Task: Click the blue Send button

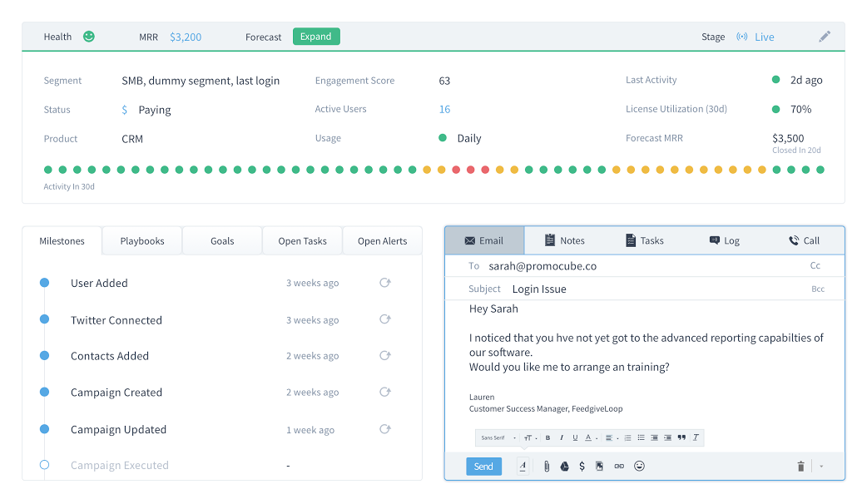Action: (x=483, y=467)
